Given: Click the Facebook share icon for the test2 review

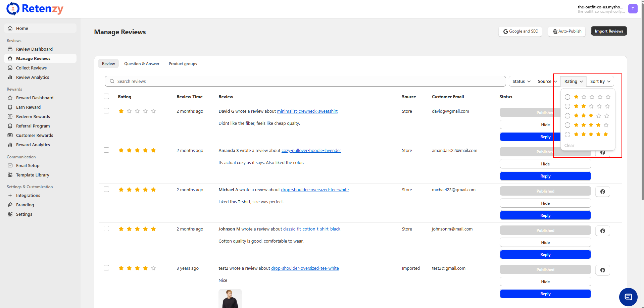Looking at the screenshot, I should (602, 270).
